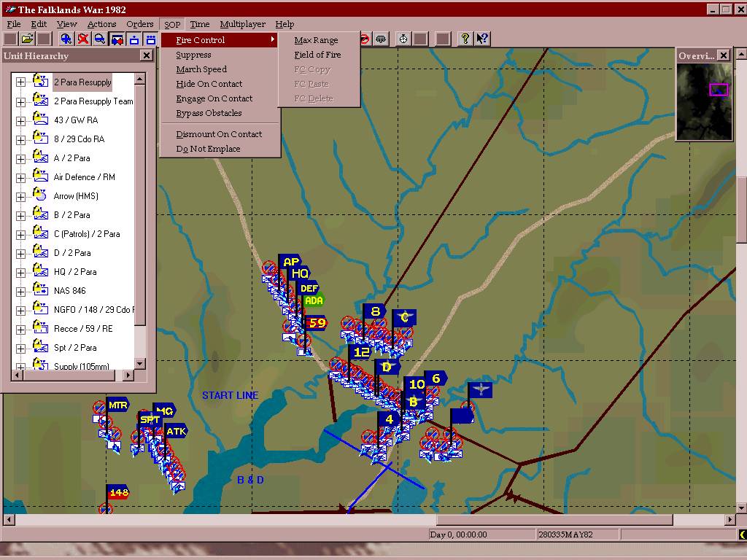This screenshot has height=560, width=747.
Task: Expand the B / 2 Para tree node
Action: pyautogui.click(x=20, y=215)
